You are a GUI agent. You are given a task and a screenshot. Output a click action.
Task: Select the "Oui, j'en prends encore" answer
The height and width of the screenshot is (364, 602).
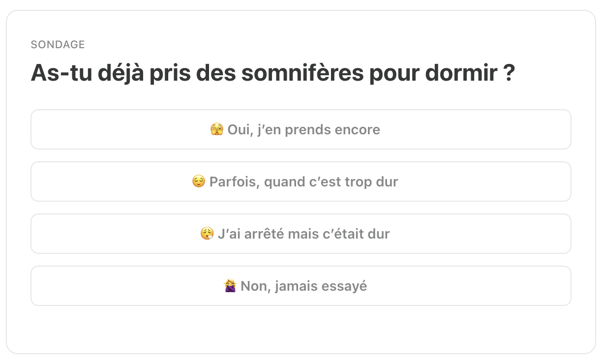click(x=301, y=129)
